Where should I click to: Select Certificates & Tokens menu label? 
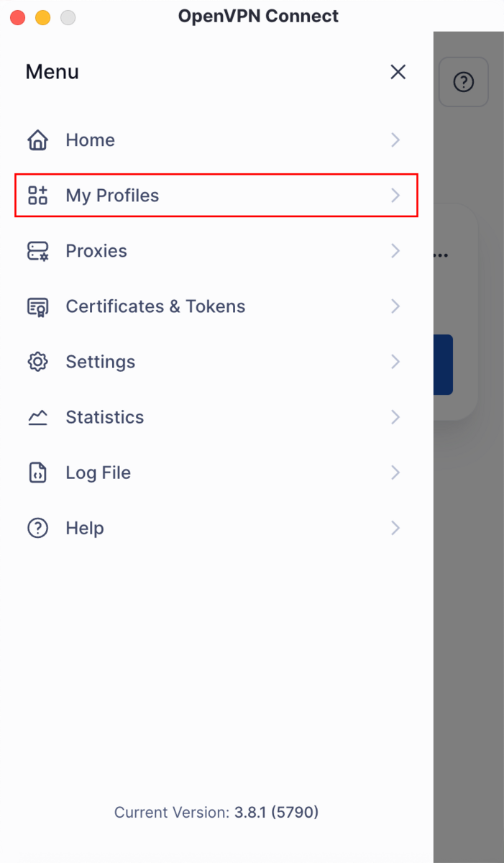pyautogui.click(x=155, y=306)
